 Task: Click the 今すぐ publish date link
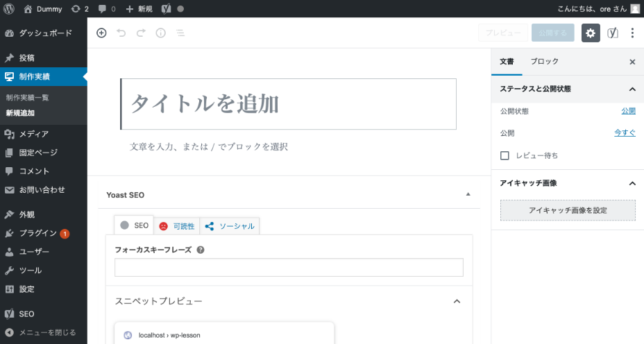coord(625,132)
